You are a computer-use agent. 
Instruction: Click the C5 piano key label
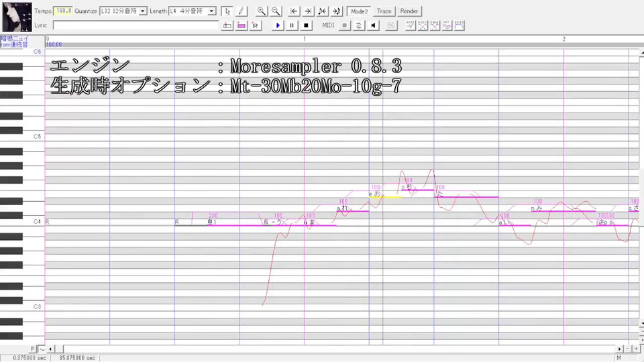click(x=37, y=136)
